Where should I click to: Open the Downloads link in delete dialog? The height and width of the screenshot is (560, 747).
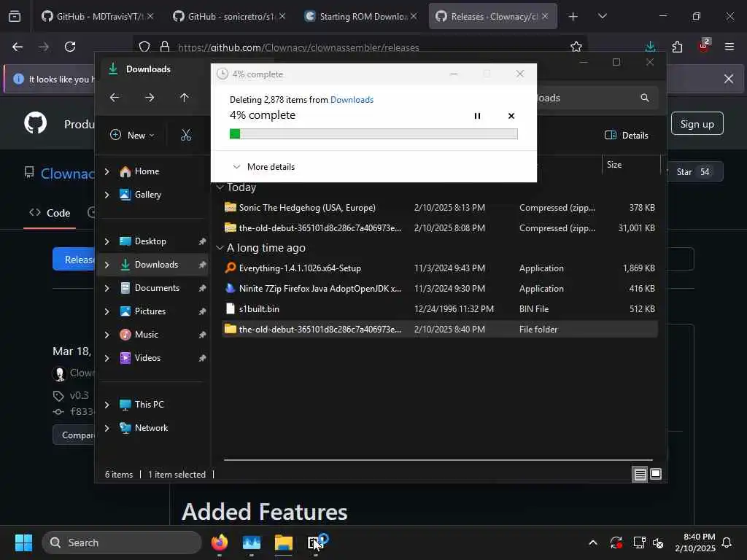point(352,99)
